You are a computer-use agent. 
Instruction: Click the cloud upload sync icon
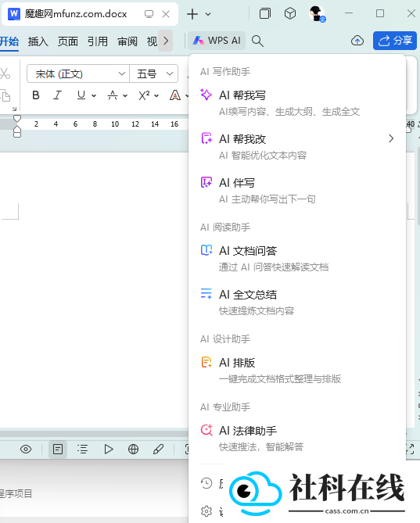coord(357,41)
